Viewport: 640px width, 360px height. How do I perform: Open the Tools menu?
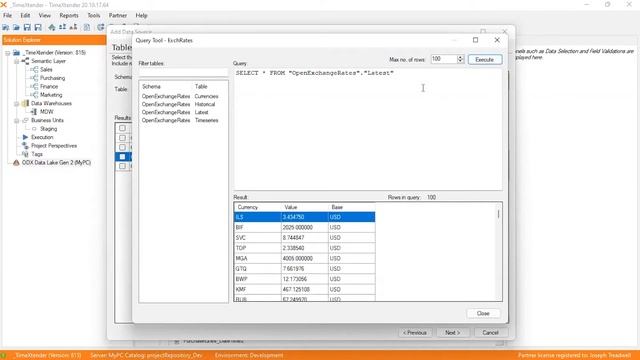pos(94,16)
